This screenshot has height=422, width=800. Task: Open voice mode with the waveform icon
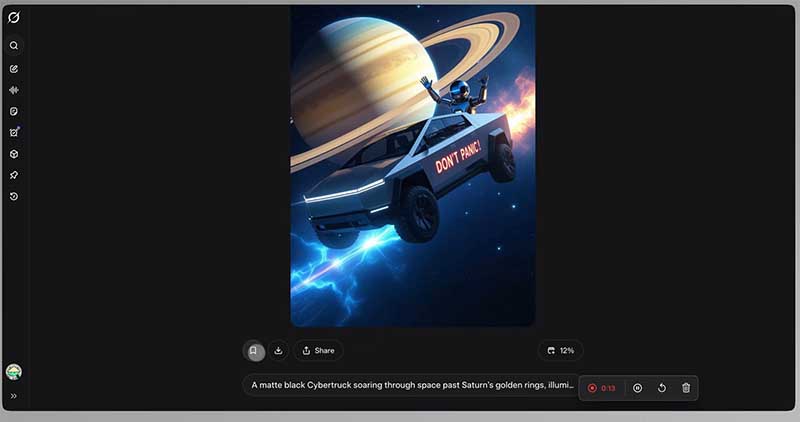(x=14, y=90)
